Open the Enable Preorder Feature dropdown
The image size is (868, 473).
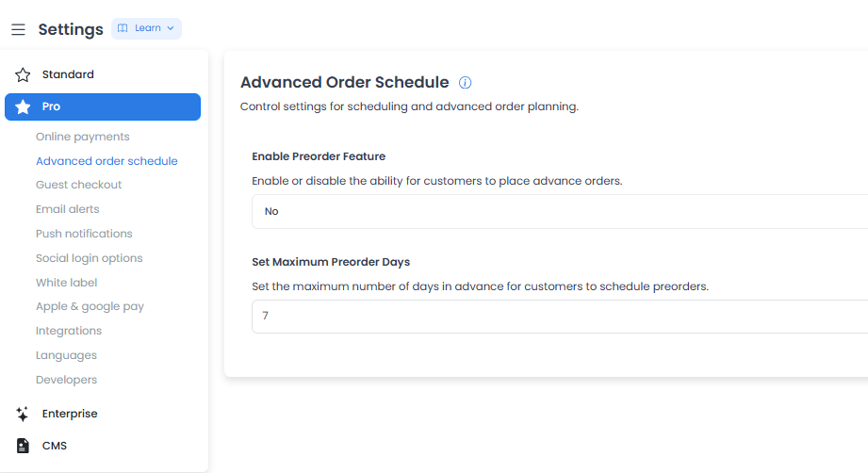click(x=560, y=211)
